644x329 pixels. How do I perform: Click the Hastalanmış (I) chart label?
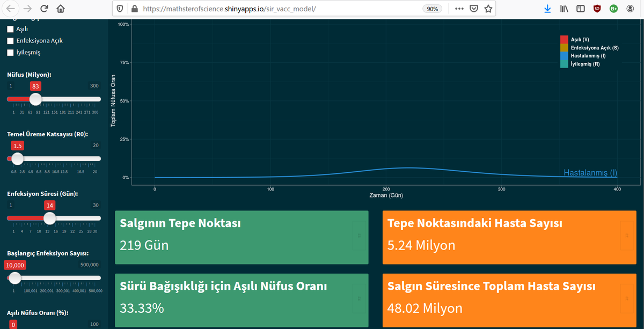click(x=590, y=173)
